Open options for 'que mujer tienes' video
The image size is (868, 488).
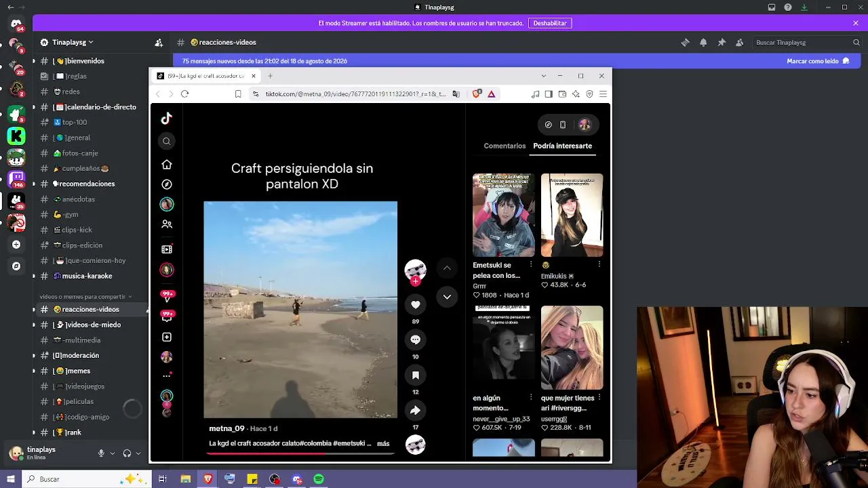click(599, 398)
